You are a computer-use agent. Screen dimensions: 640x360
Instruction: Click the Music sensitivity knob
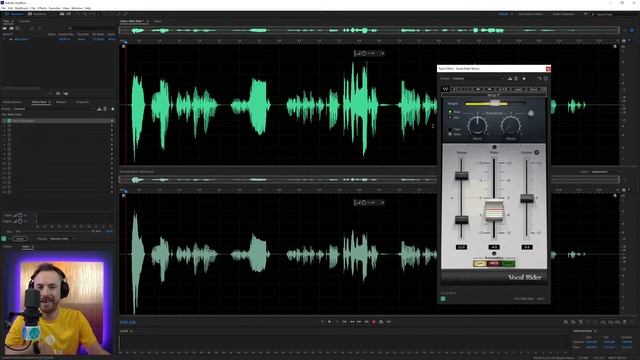511,126
